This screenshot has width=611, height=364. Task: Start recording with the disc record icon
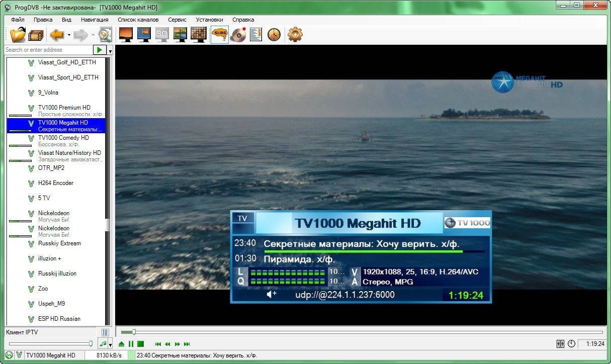(238, 35)
